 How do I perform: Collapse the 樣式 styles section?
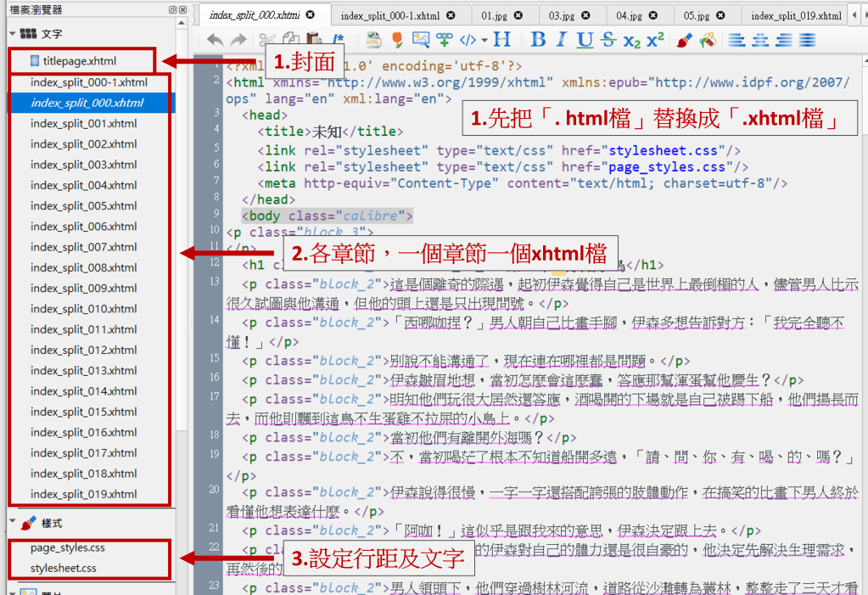pyautogui.click(x=13, y=523)
